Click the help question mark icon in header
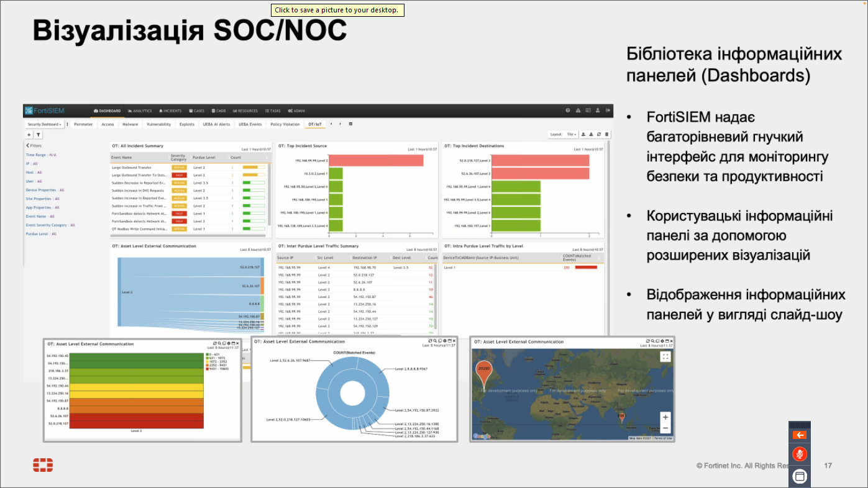868x488 pixels. (568, 111)
